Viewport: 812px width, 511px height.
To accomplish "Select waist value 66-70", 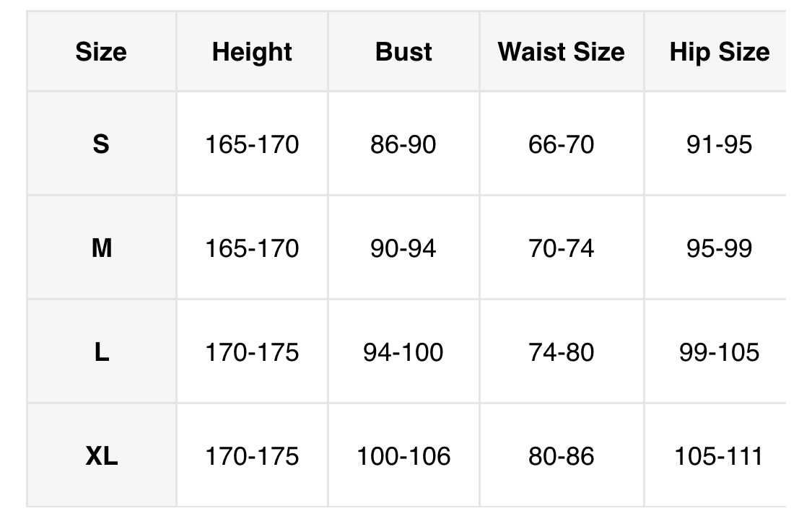I will [x=561, y=144].
